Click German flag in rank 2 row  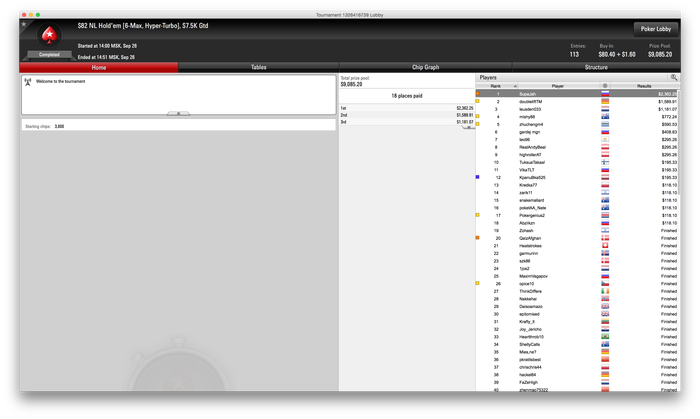tap(605, 101)
